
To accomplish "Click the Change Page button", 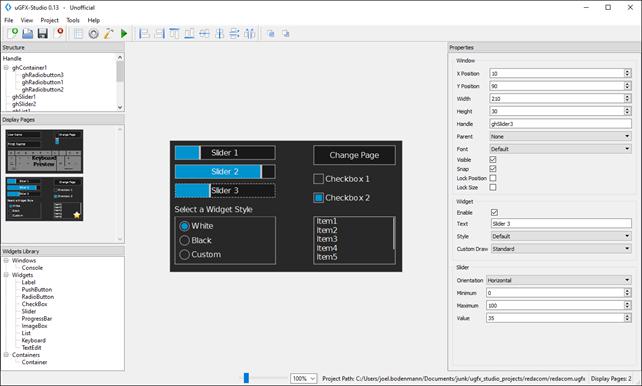I will (x=354, y=155).
